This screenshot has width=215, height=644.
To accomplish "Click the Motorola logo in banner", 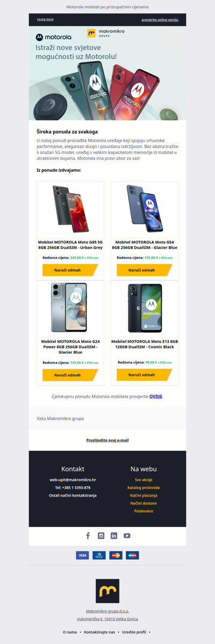I will pos(53,37).
